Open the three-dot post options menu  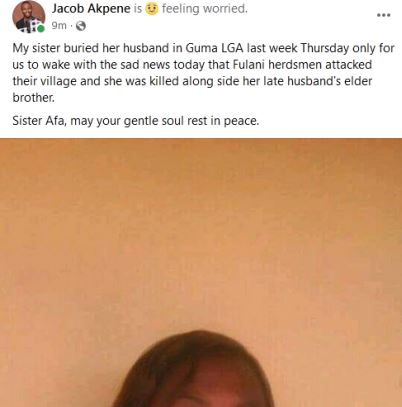[383, 15]
